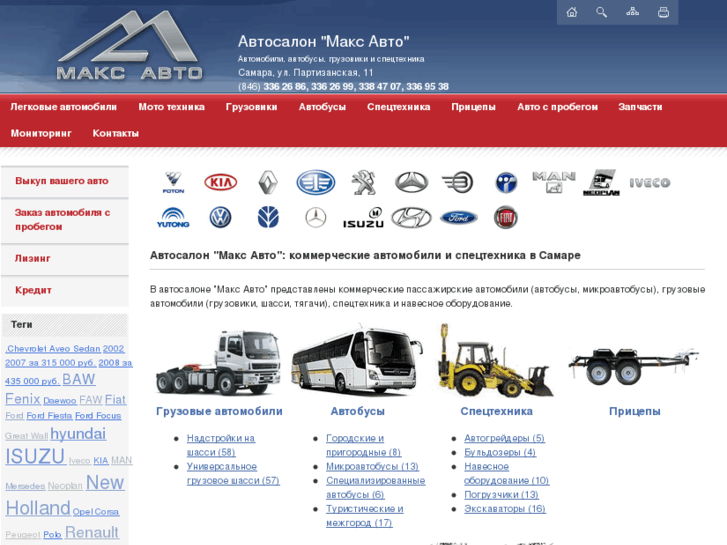Select the Yutong brand logo
The height and width of the screenshot is (545, 727).
coord(173,218)
